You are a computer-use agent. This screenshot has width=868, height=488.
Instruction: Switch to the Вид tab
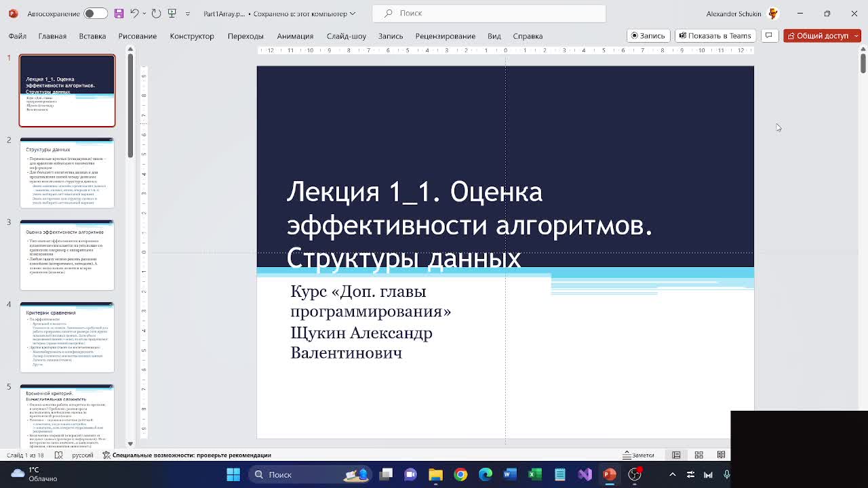[x=494, y=36]
